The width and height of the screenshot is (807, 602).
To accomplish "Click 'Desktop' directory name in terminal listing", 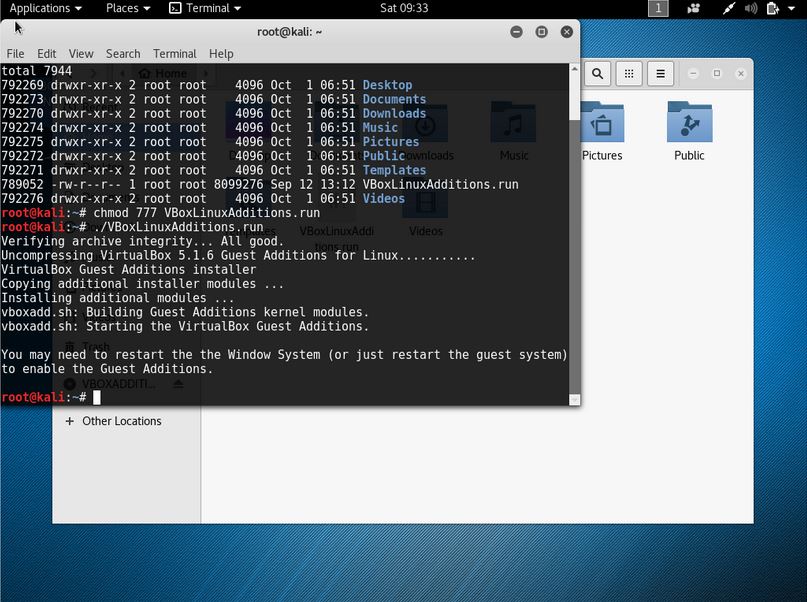I will (x=387, y=85).
